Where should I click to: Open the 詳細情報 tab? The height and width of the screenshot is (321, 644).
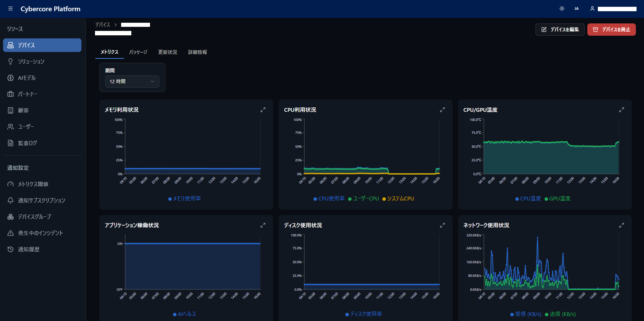(197, 52)
